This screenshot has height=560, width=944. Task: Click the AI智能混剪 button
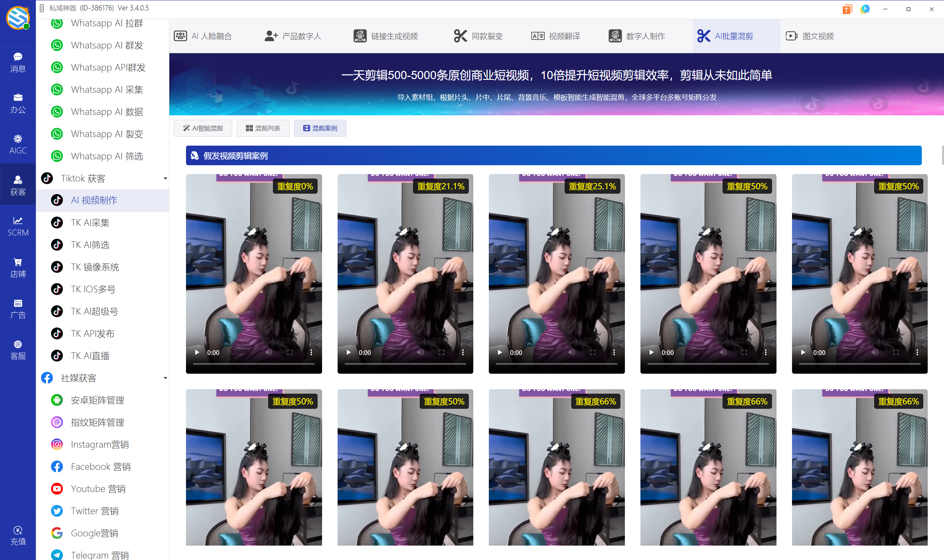(203, 128)
